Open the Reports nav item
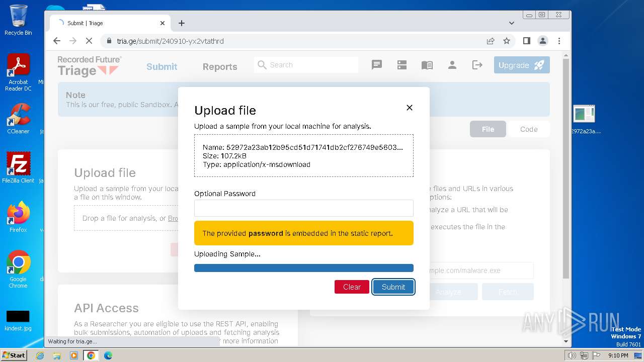 point(220,67)
